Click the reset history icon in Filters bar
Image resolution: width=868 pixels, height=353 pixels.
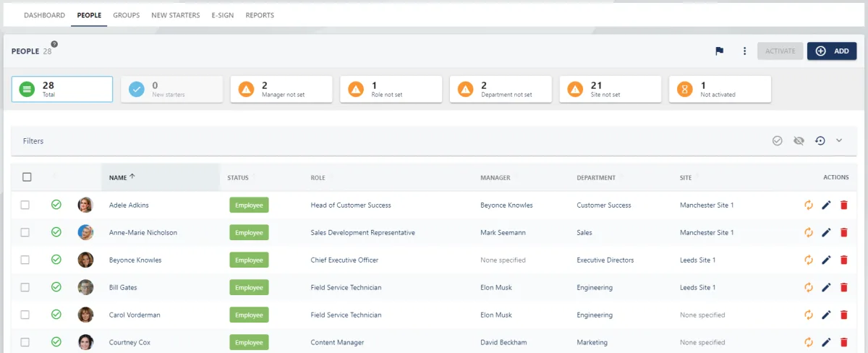(x=820, y=141)
